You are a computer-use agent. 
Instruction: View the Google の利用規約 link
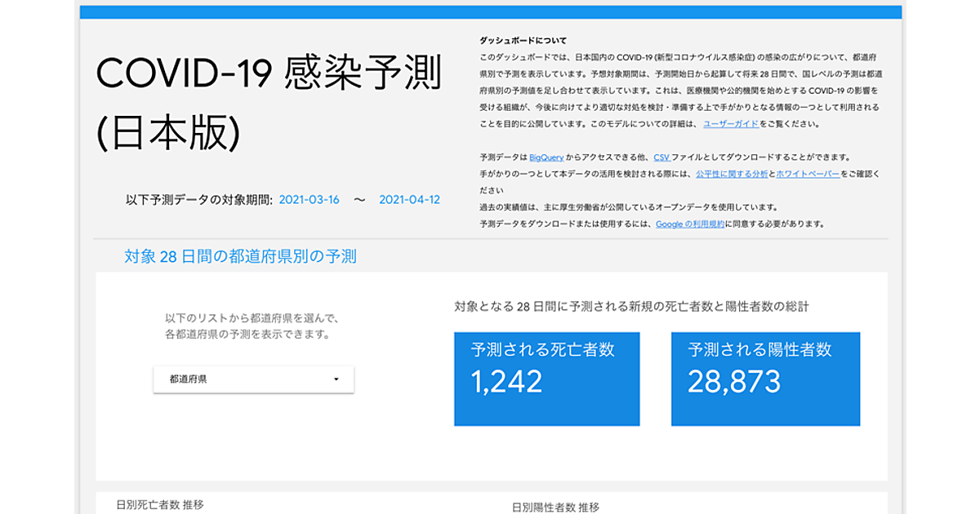[x=689, y=224]
